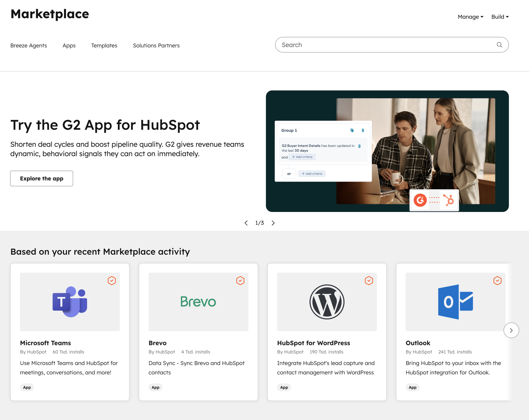Advance the banner carousel with the right arrow
The width and height of the screenshot is (529, 420).
pos(273,223)
